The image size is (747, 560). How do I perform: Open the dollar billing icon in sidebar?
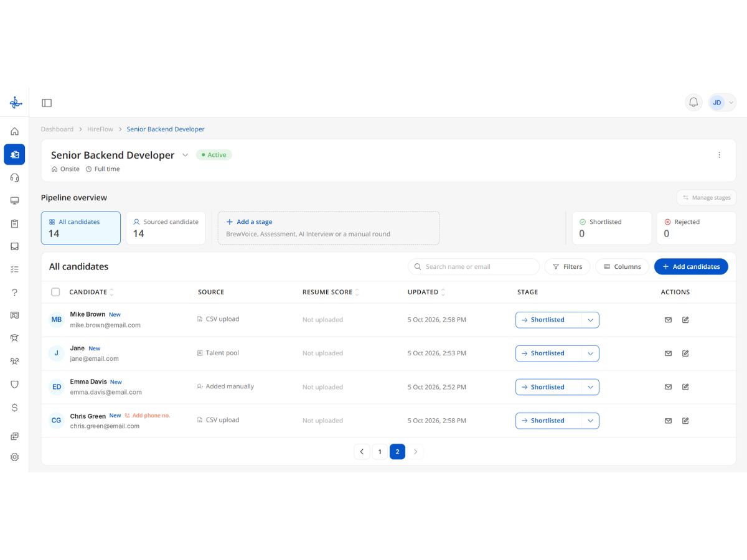pyautogui.click(x=14, y=408)
